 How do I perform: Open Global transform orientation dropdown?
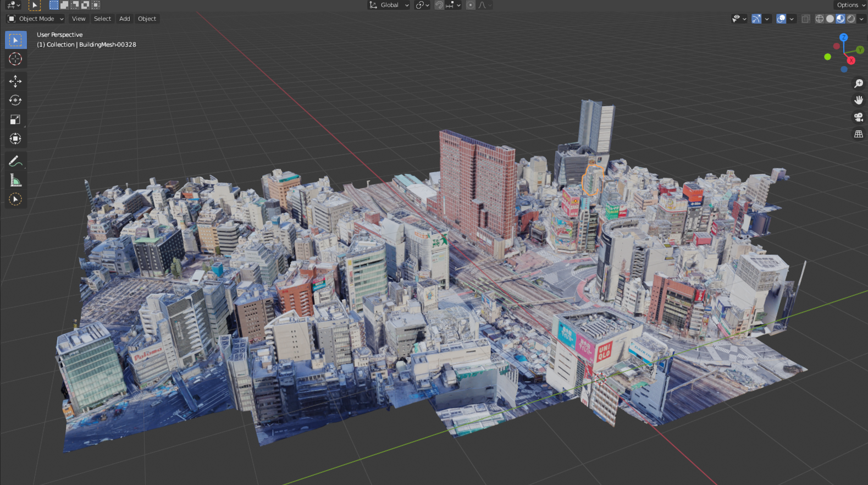[389, 5]
